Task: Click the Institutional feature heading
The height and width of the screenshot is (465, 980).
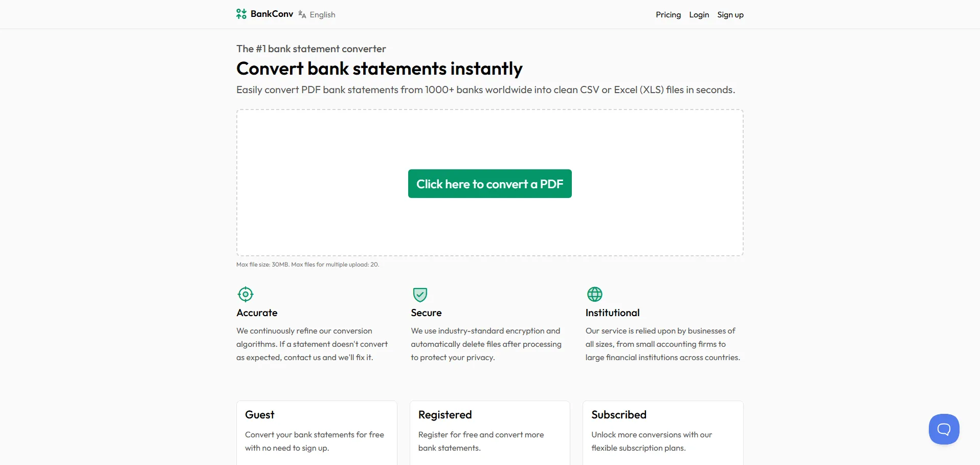Action: (x=612, y=313)
